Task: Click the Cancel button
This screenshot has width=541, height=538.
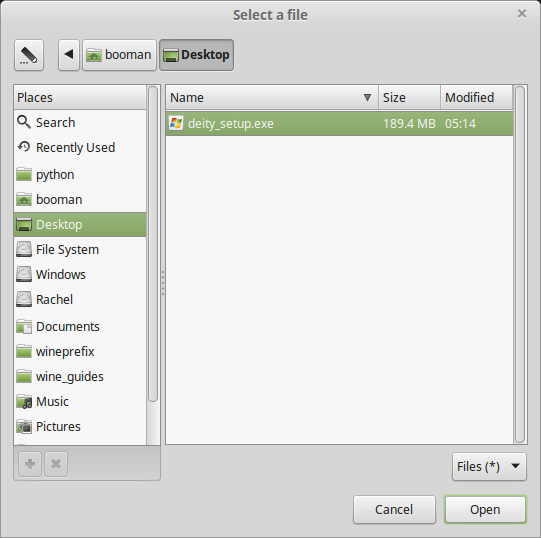Action: click(394, 510)
